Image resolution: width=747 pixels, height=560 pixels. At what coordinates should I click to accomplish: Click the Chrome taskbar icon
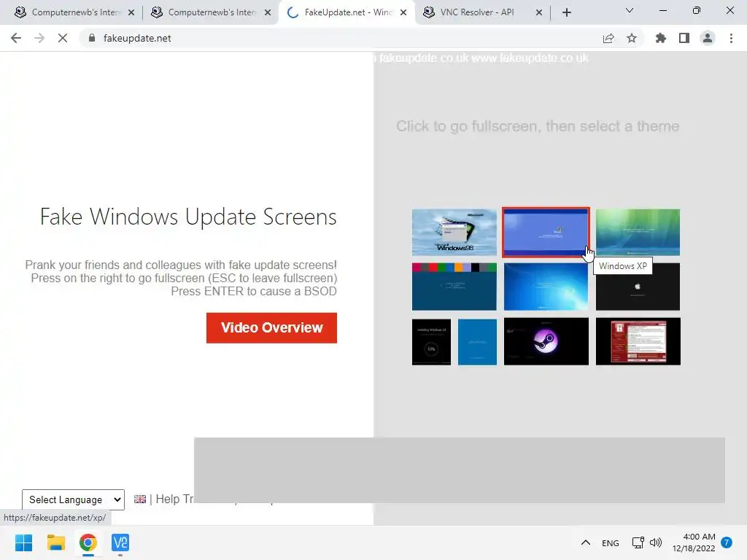tap(88, 542)
